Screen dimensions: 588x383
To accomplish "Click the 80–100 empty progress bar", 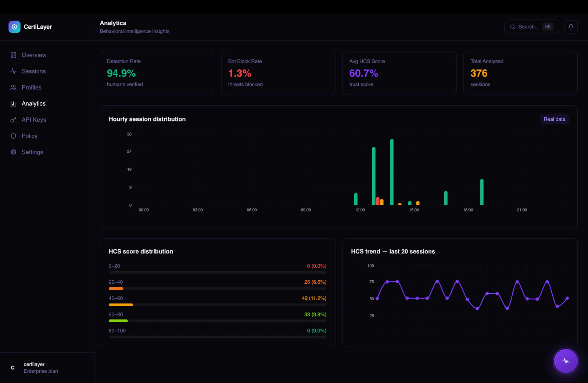I will [218, 337].
